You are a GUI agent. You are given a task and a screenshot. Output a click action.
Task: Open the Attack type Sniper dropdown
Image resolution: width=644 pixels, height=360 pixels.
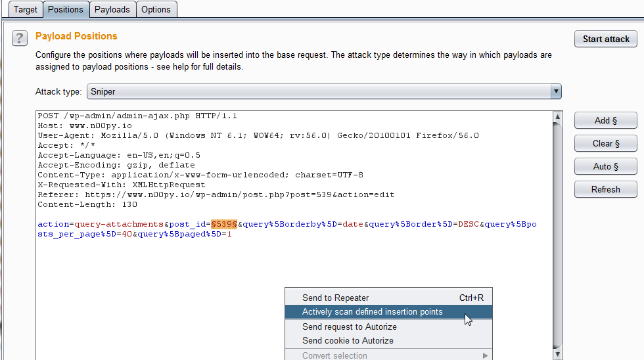324,91
